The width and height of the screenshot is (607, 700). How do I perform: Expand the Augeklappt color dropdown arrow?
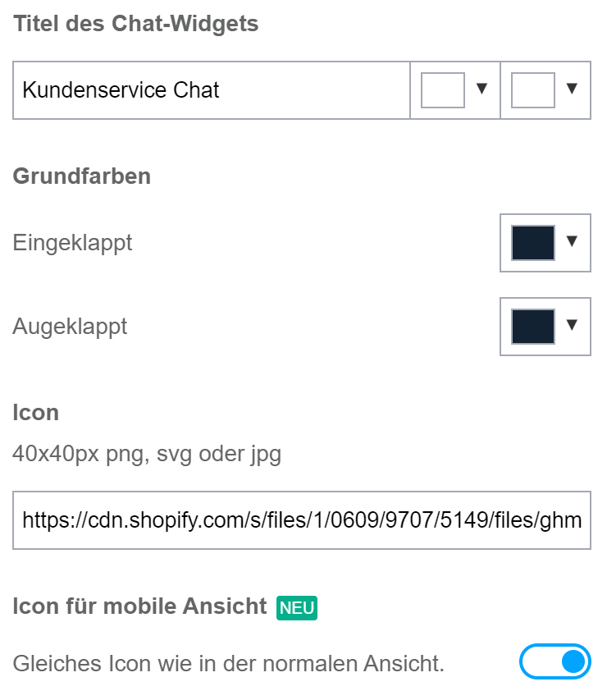572,324
